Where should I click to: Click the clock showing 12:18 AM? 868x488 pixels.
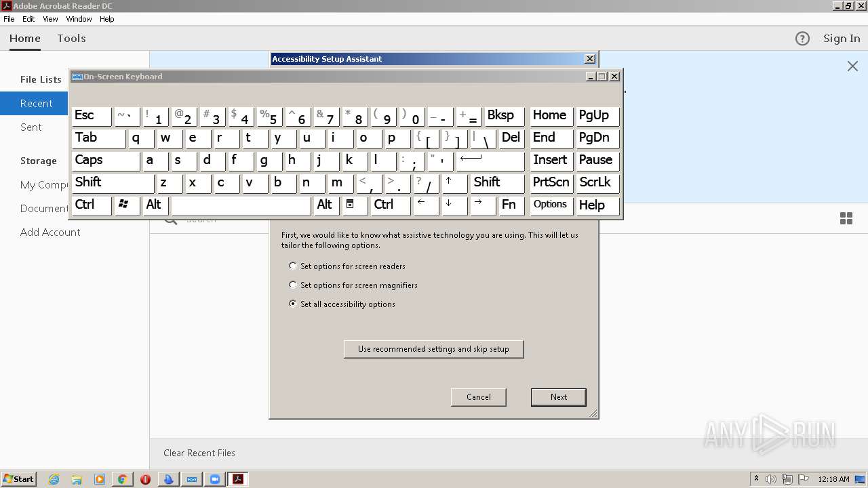833,479
